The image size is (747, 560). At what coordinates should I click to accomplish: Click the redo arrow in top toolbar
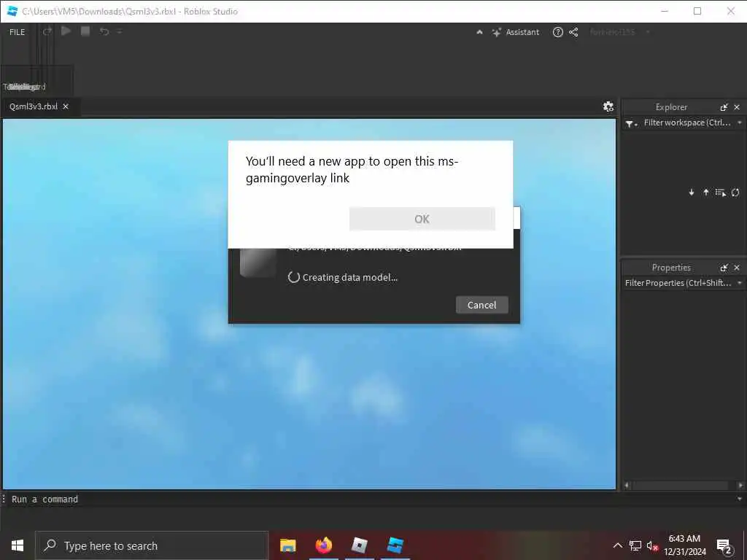(47, 32)
